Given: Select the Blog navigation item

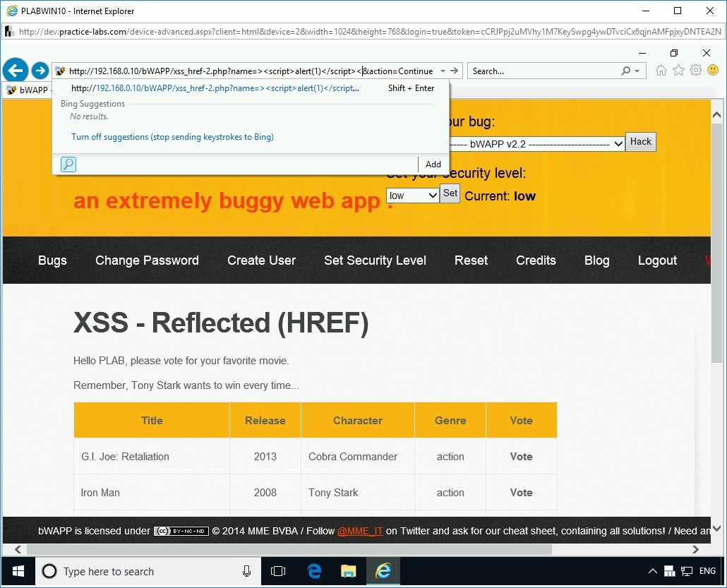Looking at the screenshot, I should tap(596, 260).
